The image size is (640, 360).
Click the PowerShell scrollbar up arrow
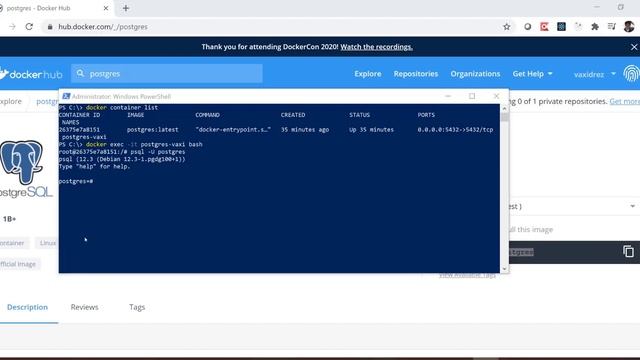504,109
